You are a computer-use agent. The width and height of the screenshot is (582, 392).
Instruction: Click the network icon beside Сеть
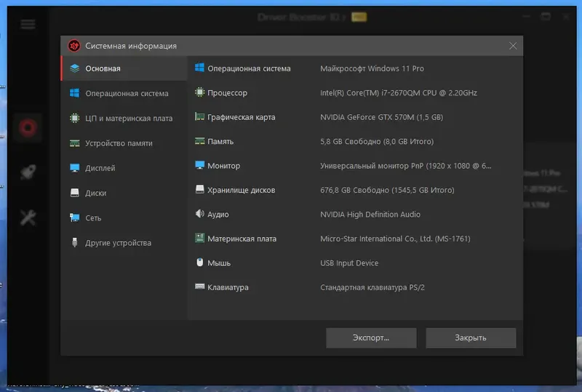tap(75, 217)
